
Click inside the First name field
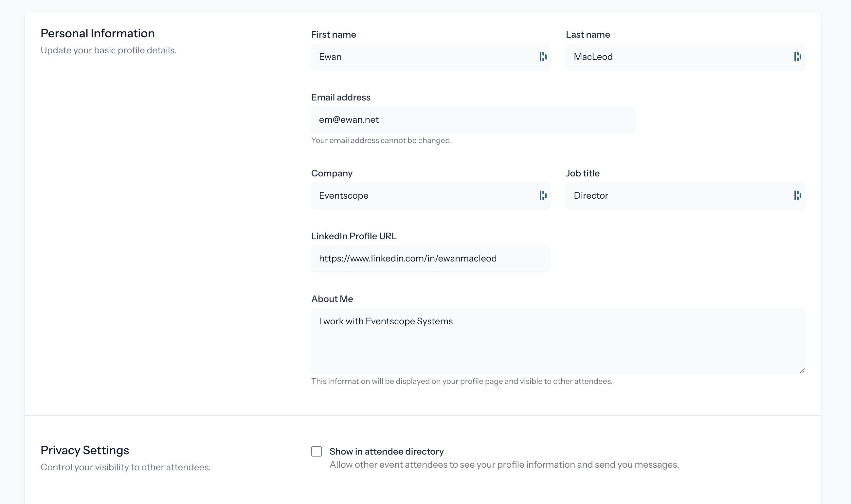[407, 57]
